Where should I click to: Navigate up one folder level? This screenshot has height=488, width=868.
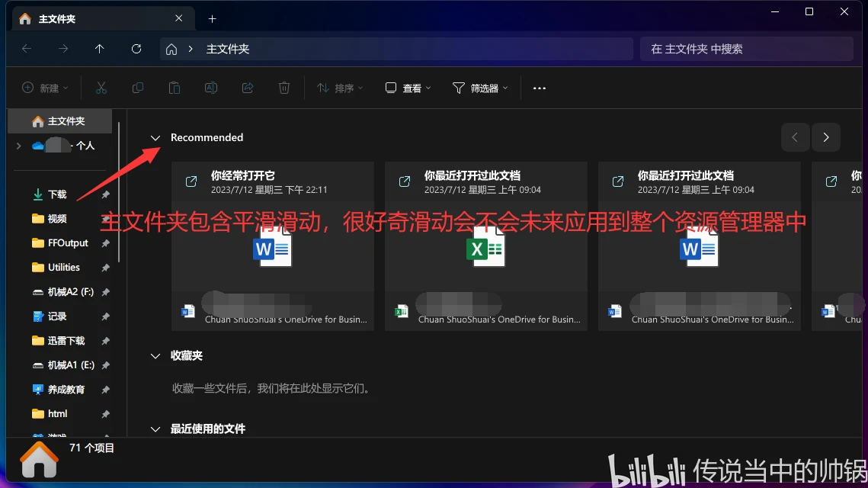click(100, 49)
